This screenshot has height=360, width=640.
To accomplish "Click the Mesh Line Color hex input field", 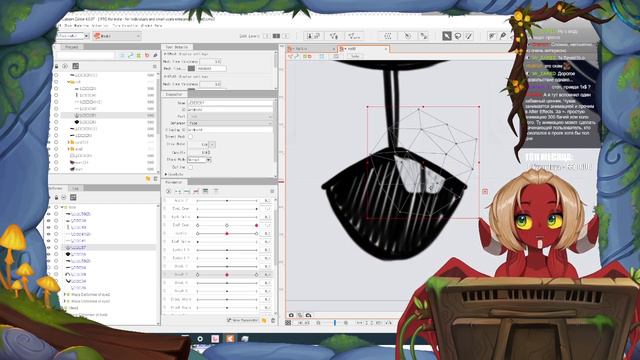I will [x=211, y=68].
